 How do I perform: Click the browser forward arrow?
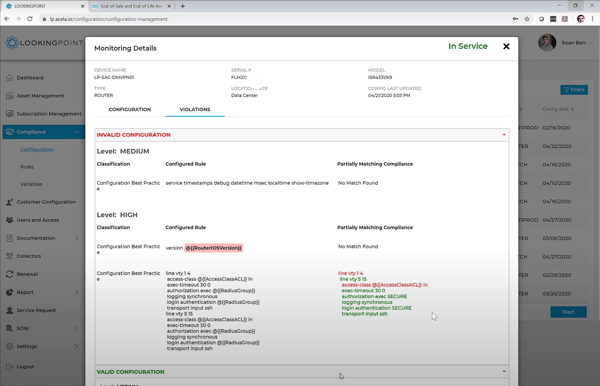(x=18, y=19)
